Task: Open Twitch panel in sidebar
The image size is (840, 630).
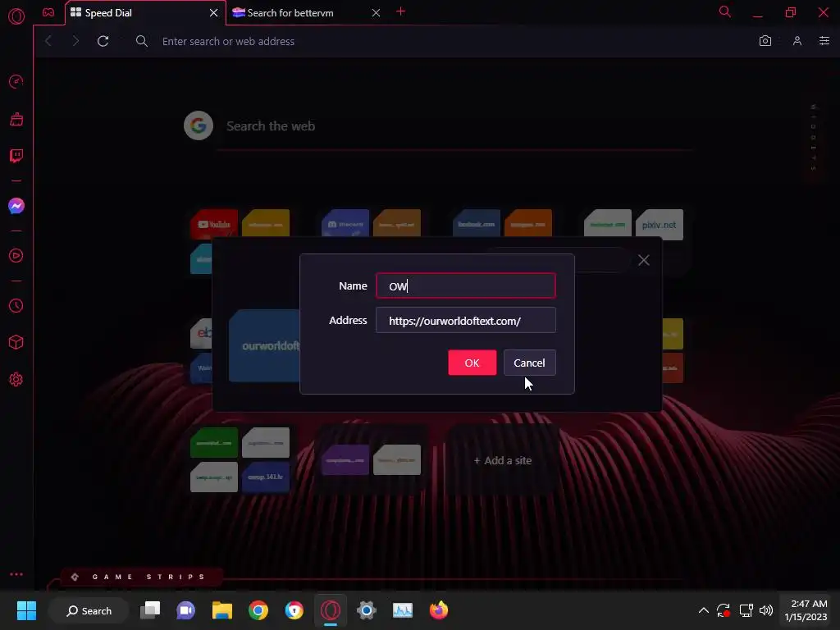Action: (x=16, y=156)
